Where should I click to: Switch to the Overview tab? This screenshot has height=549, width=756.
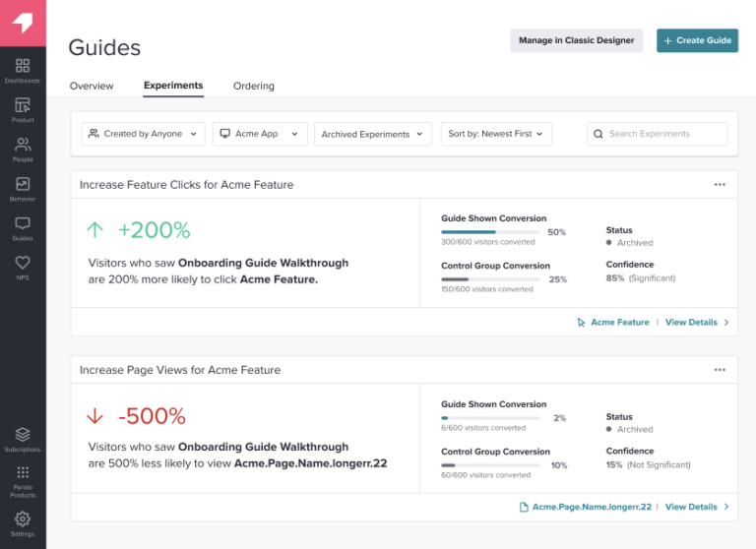pyautogui.click(x=92, y=86)
